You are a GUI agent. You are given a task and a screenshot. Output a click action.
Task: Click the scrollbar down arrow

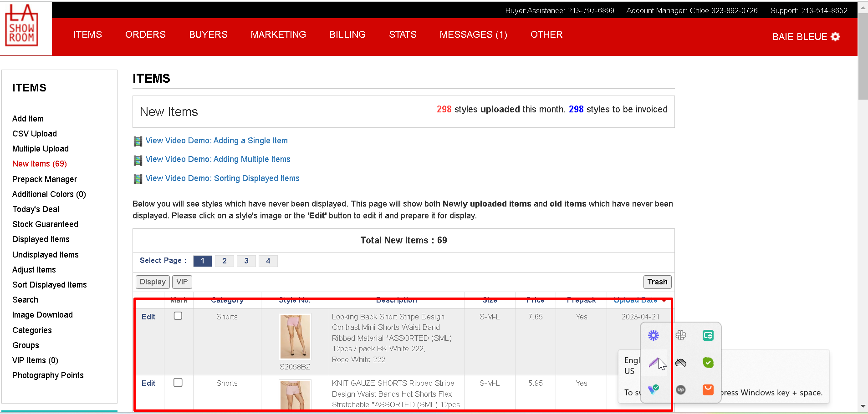[863, 406]
